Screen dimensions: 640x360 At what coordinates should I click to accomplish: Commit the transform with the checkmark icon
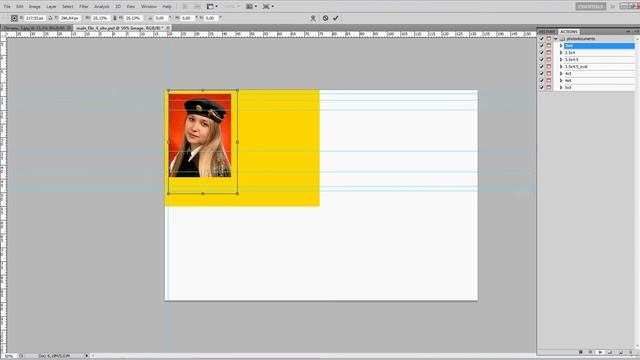pos(336,18)
